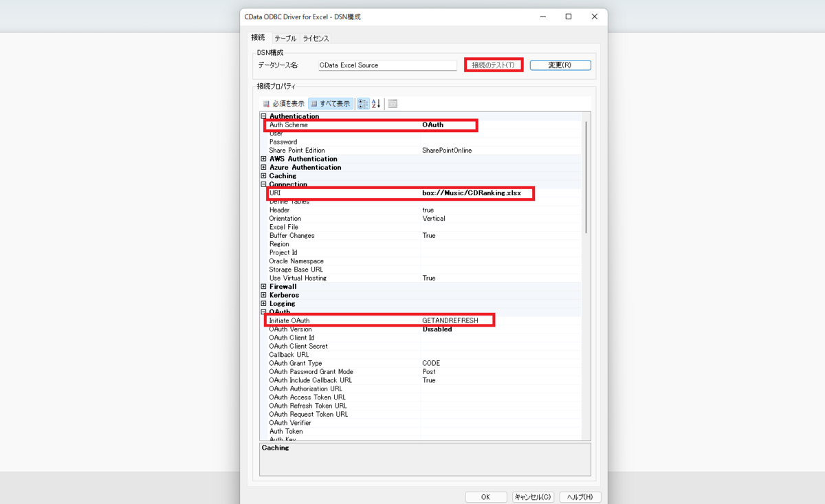Image resolution: width=825 pixels, height=504 pixels.
Task: Click the データソース名 input field
Action: pyautogui.click(x=387, y=65)
